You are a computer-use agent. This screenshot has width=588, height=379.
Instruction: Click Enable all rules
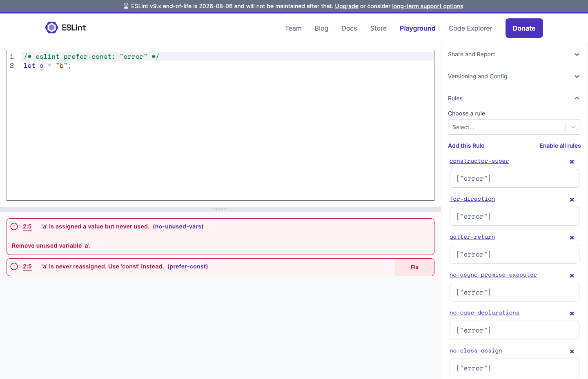560,146
